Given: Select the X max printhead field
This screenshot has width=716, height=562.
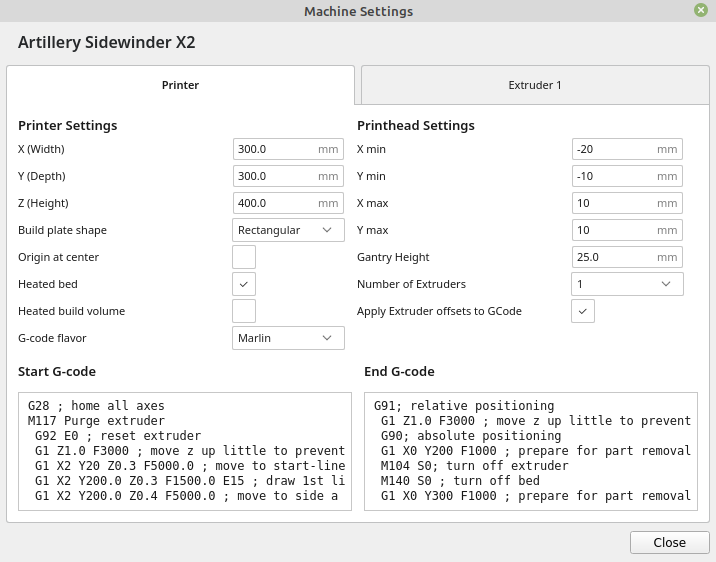Looking at the screenshot, I should point(614,203).
